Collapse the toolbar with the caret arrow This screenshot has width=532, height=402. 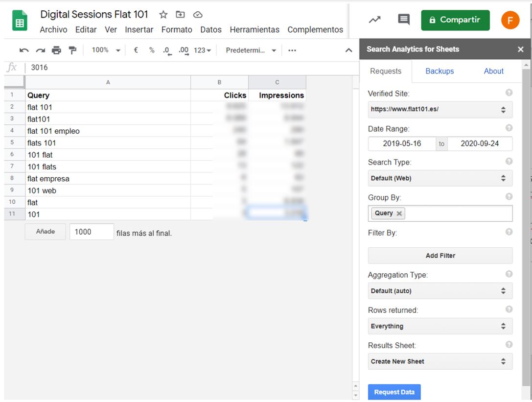click(349, 50)
